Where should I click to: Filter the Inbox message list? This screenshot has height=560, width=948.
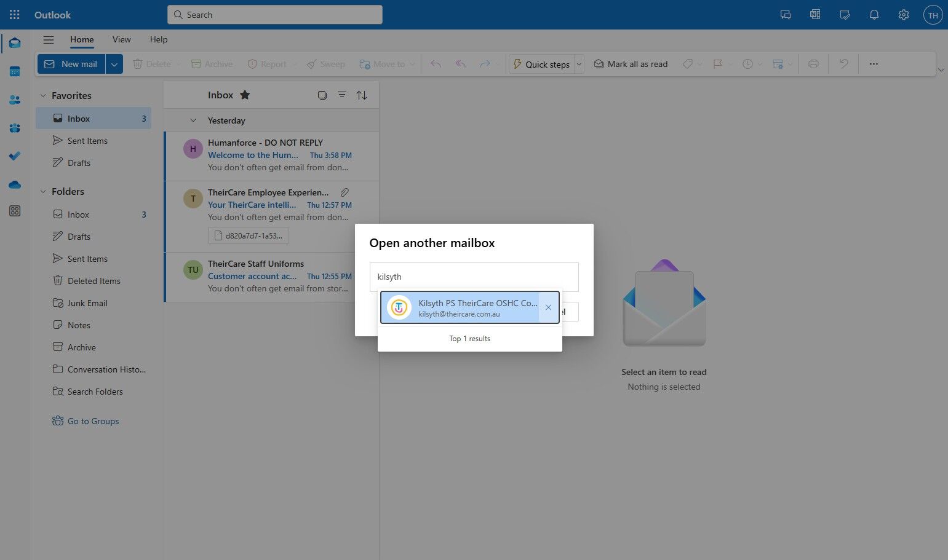pos(342,95)
